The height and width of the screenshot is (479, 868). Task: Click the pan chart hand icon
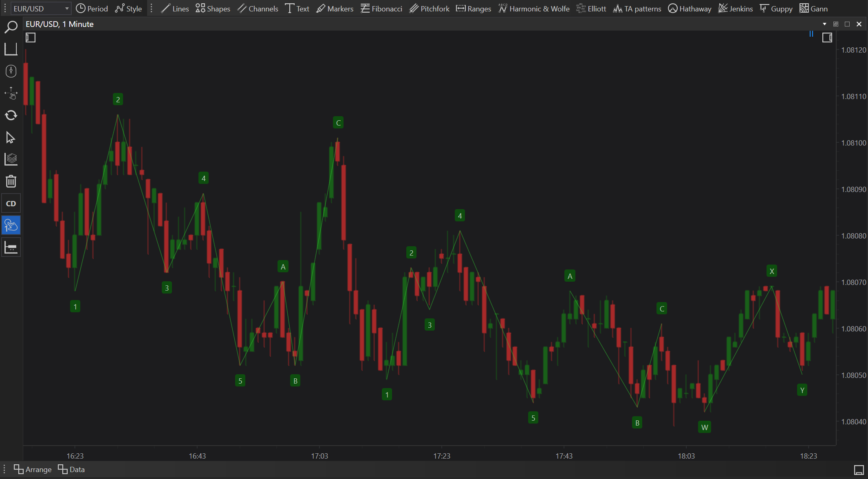tap(11, 93)
